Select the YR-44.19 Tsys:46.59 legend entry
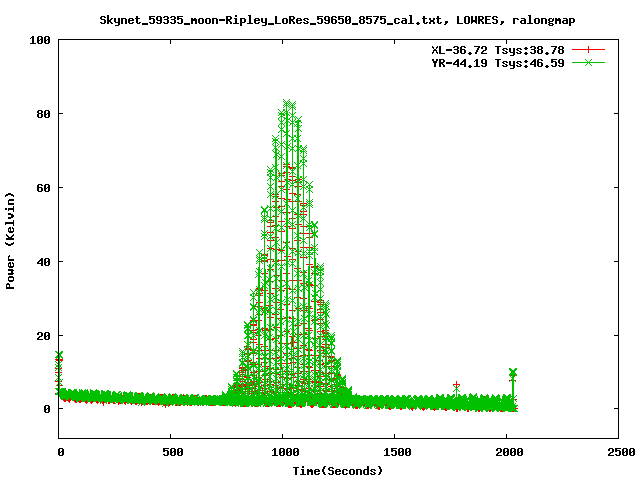Screen dimensions: 640x480 [498, 63]
